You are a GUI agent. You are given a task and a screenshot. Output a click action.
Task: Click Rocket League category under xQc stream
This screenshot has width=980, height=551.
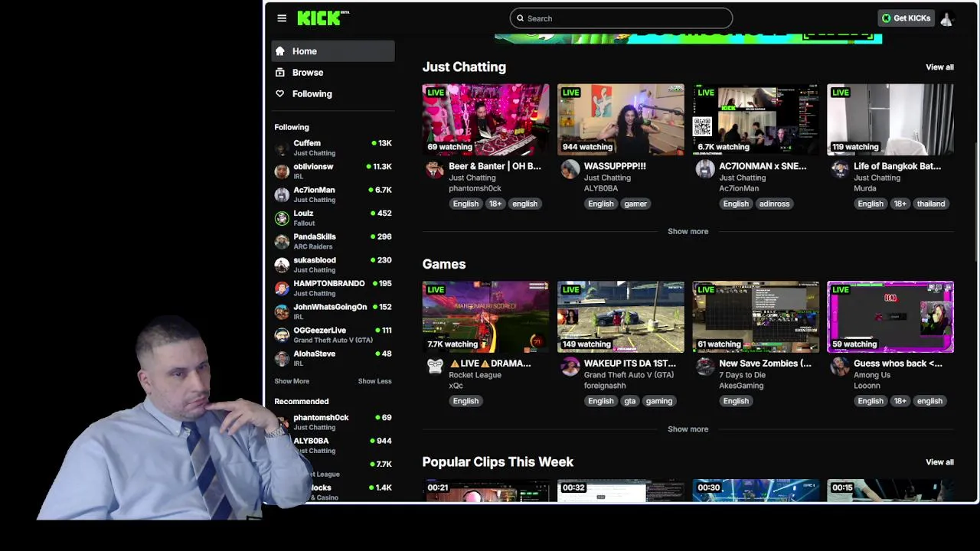[475, 375]
